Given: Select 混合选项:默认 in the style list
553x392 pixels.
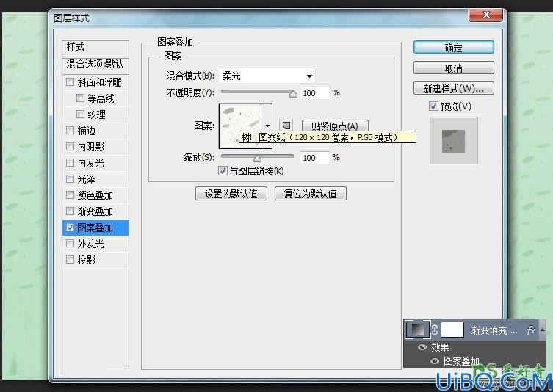Looking at the screenshot, I should [x=95, y=64].
